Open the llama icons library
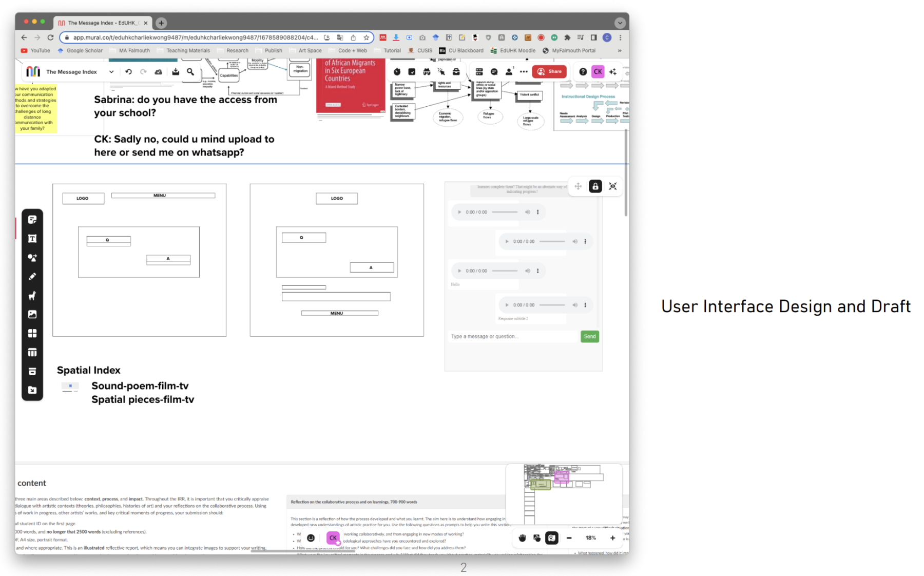Image resolution: width=924 pixels, height=576 pixels. click(x=32, y=296)
